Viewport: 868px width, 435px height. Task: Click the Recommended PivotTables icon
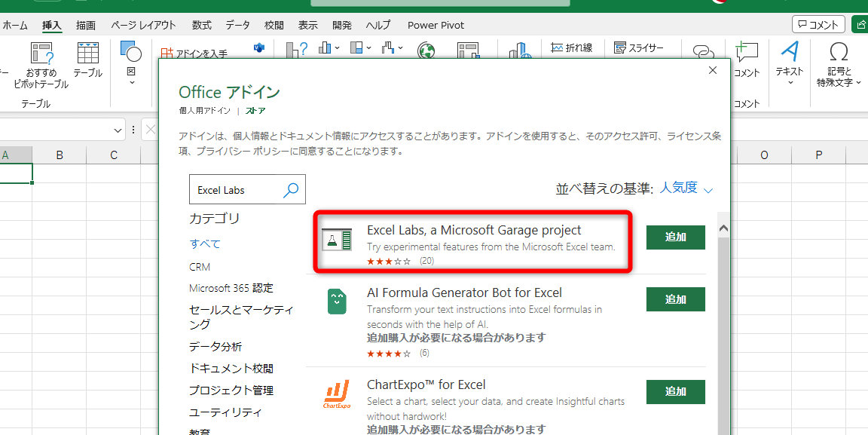(x=41, y=54)
